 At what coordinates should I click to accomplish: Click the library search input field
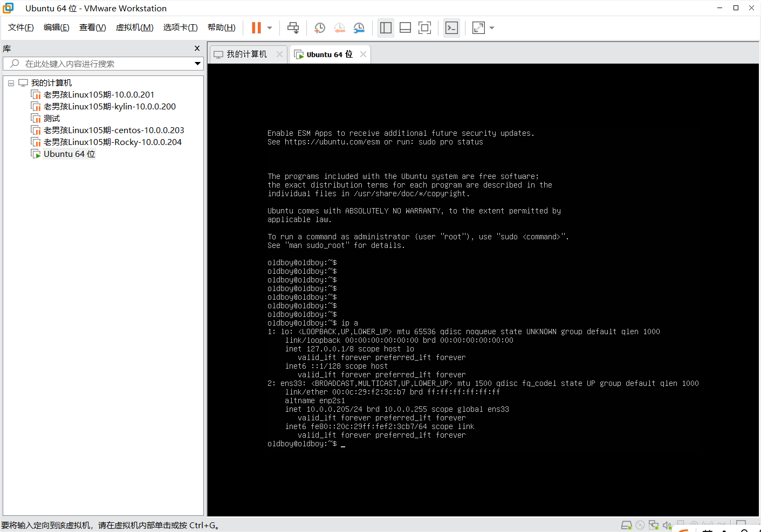coord(103,64)
